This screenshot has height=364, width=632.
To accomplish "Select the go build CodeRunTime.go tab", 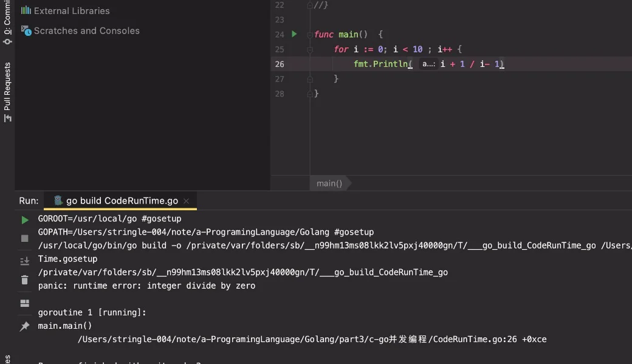I will tap(120, 201).
